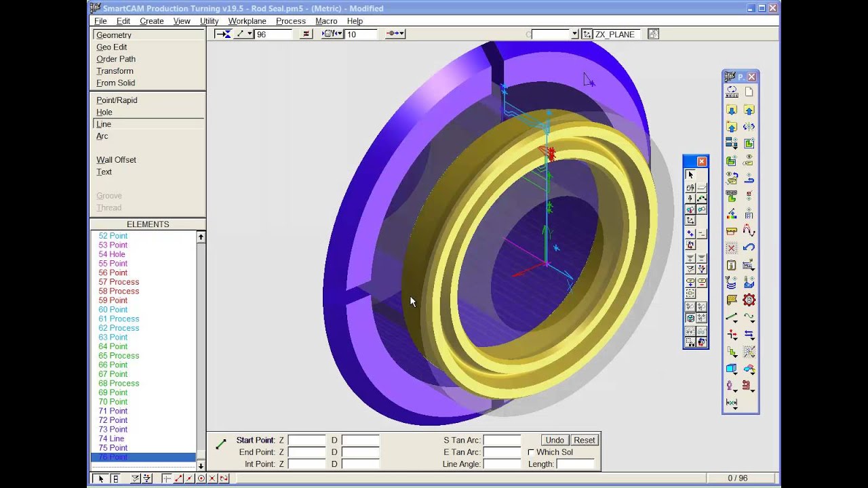Image resolution: width=868 pixels, height=488 pixels.
Task: Click the red gear icon
Action: click(x=749, y=300)
